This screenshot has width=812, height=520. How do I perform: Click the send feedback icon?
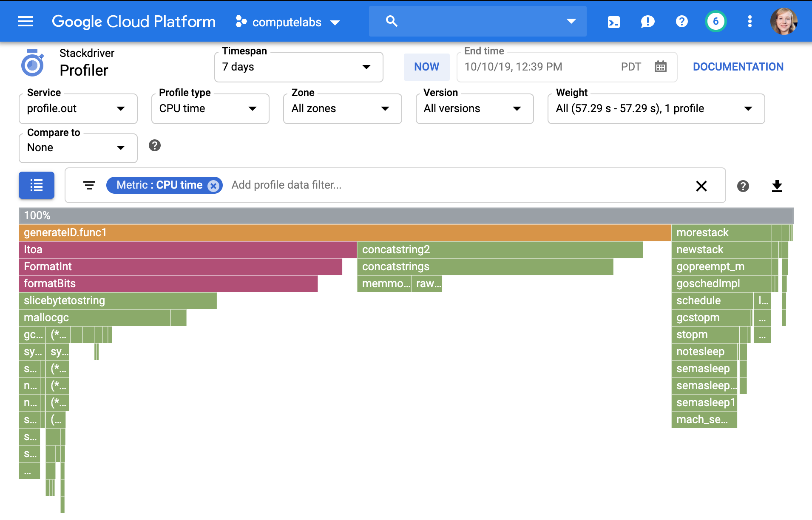pyautogui.click(x=647, y=22)
